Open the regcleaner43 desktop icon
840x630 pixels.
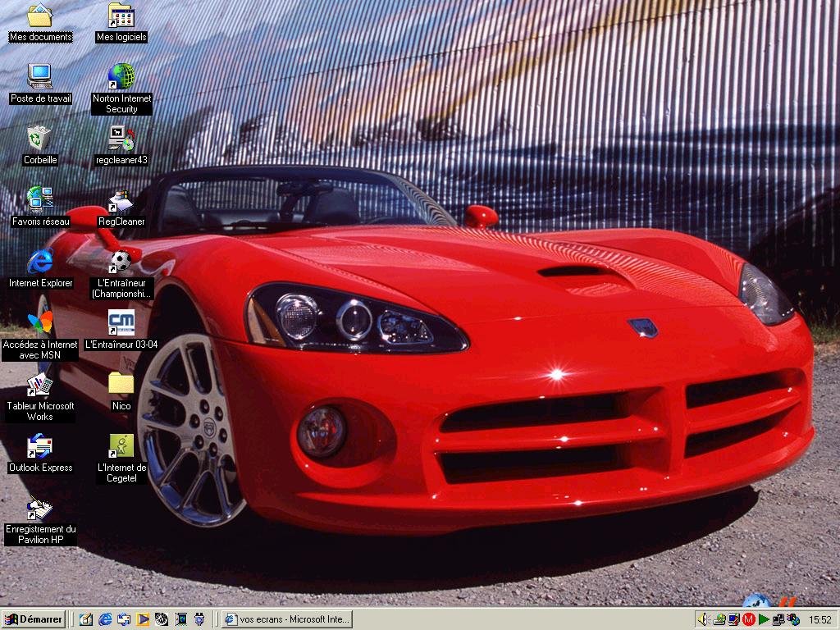[121, 139]
